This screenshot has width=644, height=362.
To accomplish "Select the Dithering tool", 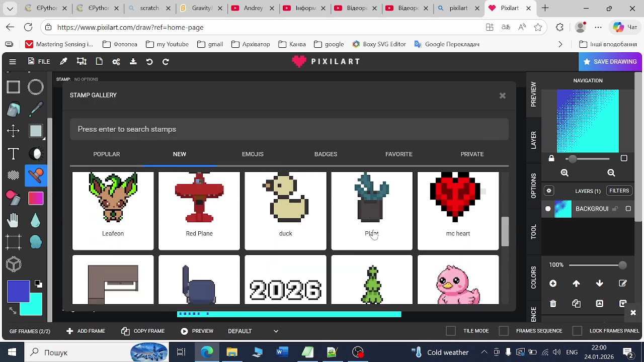I will 13,175.
